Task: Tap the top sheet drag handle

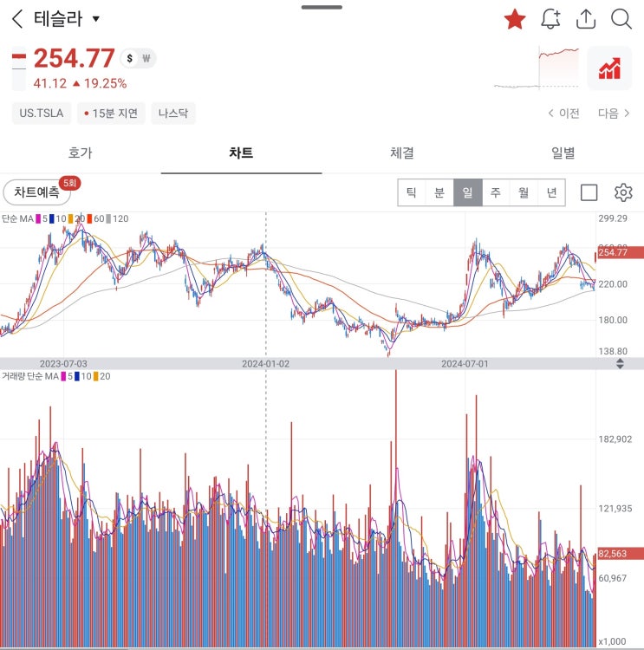Action: point(322,7)
